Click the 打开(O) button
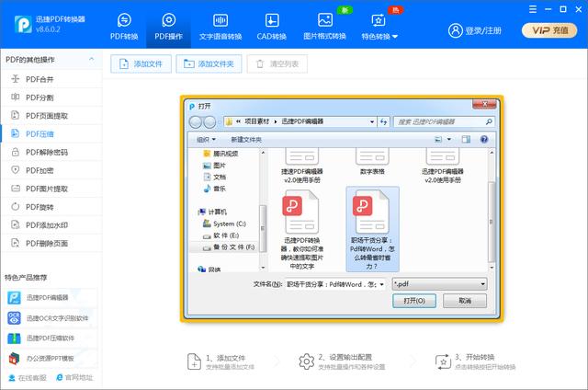The width and height of the screenshot is (588, 390). [414, 301]
